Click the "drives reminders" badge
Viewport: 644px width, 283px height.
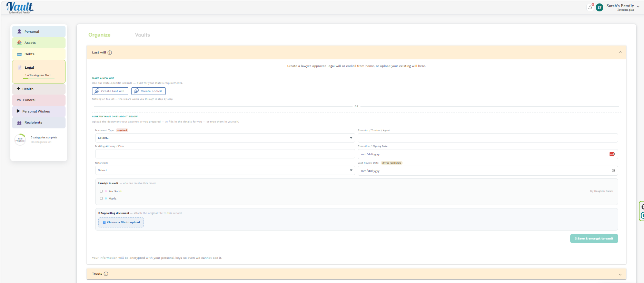coord(392,163)
